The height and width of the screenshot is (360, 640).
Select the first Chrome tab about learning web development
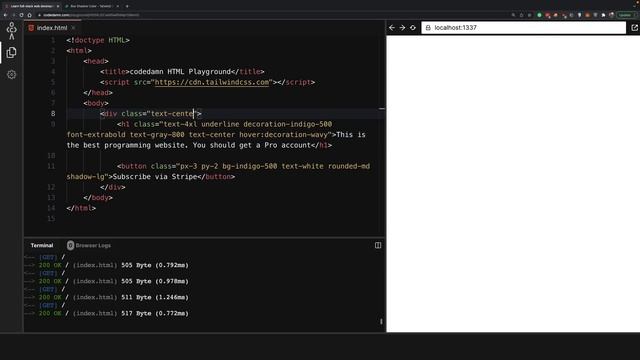32,6
